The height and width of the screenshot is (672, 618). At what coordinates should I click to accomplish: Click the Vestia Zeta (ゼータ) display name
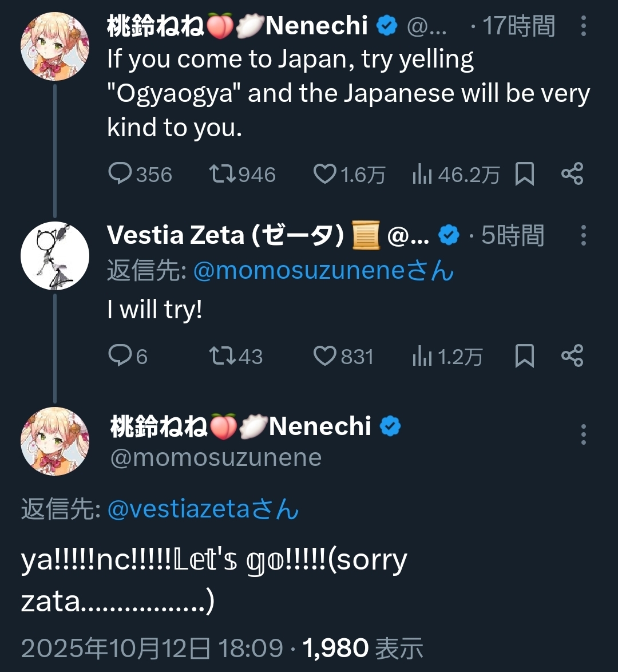tap(225, 235)
